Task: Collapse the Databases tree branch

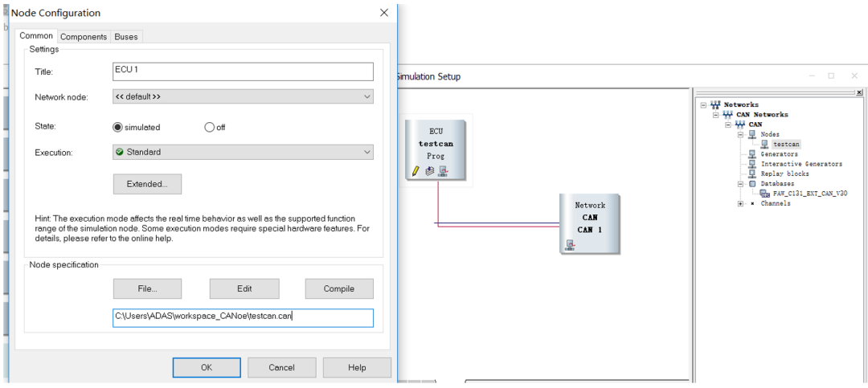Action: pyautogui.click(x=741, y=184)
